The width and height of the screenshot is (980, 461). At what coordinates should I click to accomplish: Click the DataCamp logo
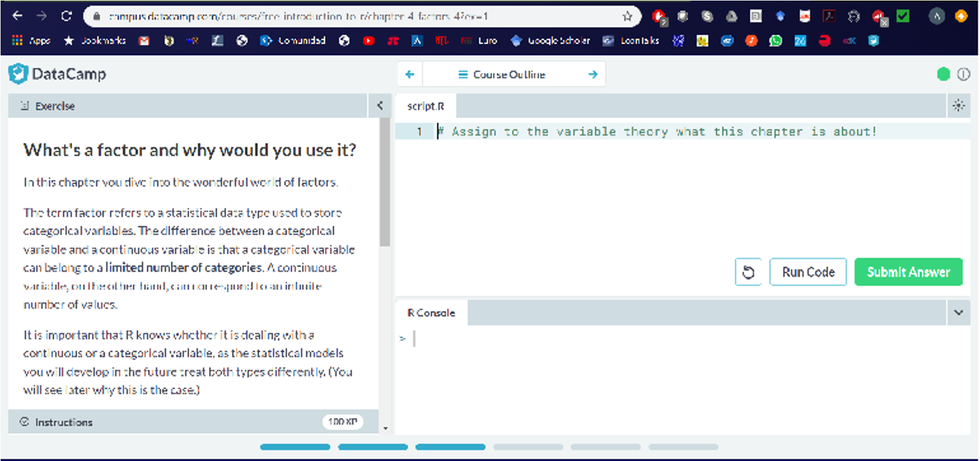57,74
